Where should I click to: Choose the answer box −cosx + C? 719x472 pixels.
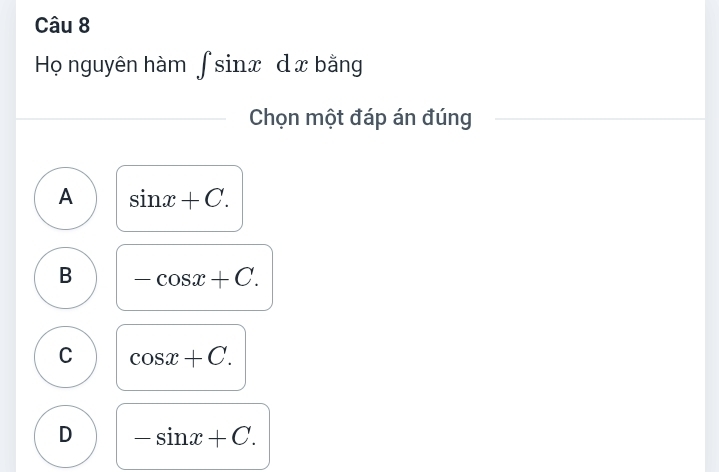[x=194, y=277]
